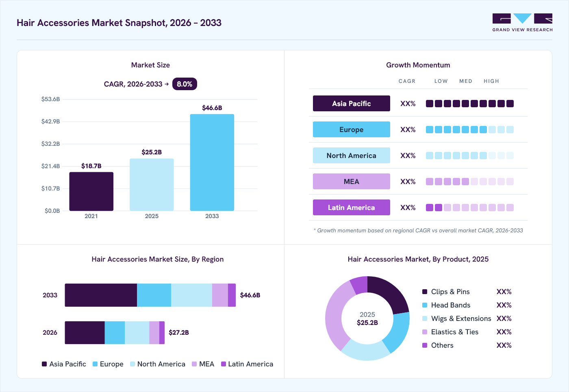Click the Asia Pacific momentum indicator squares
Viewport: 569px width, 392px height.
coord(470,104)
